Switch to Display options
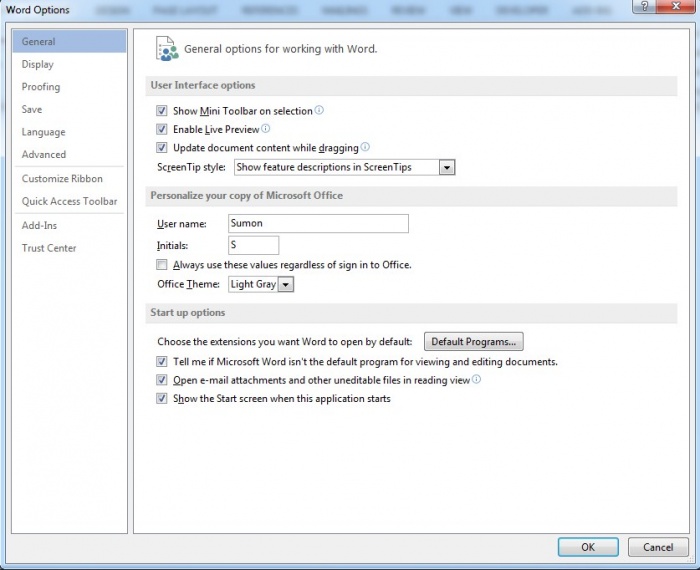 pyautogui.click(x=69, y=64)
